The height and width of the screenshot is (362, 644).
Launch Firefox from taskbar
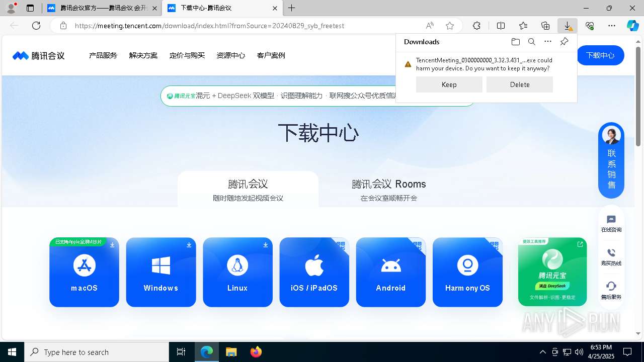point(256,352)
